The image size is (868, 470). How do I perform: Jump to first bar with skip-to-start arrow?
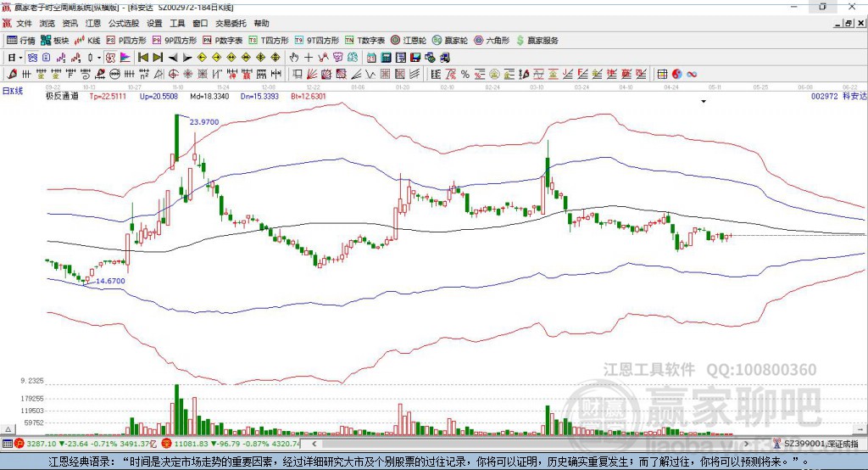pos(142,58)
